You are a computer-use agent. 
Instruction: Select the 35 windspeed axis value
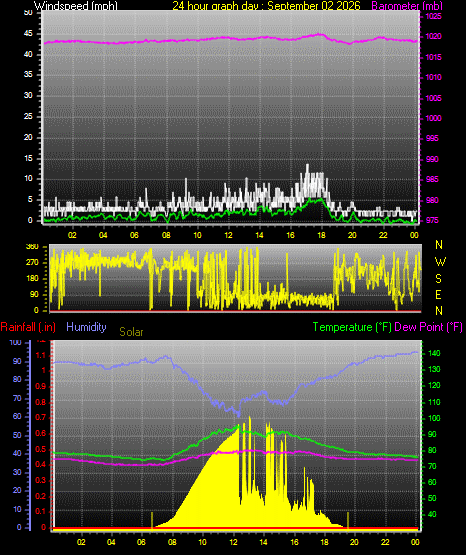coord(28,75)
